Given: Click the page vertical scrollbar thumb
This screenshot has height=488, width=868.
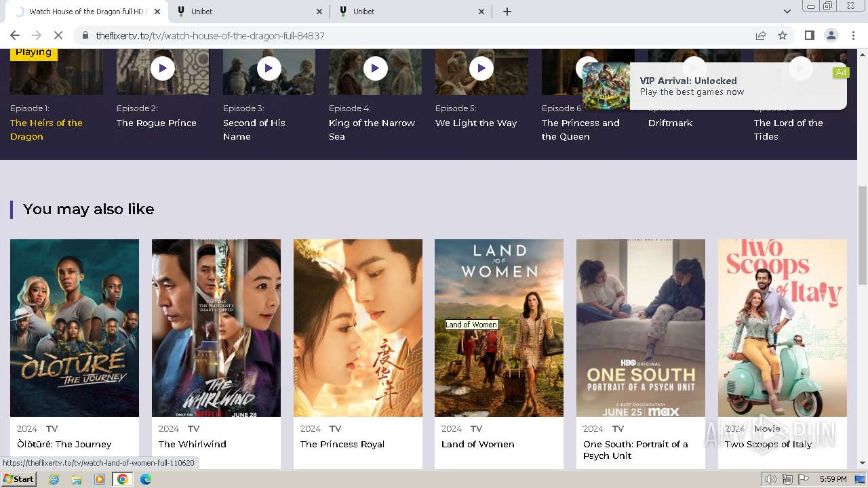Looking at the screenshot, I should pos(863,235).
